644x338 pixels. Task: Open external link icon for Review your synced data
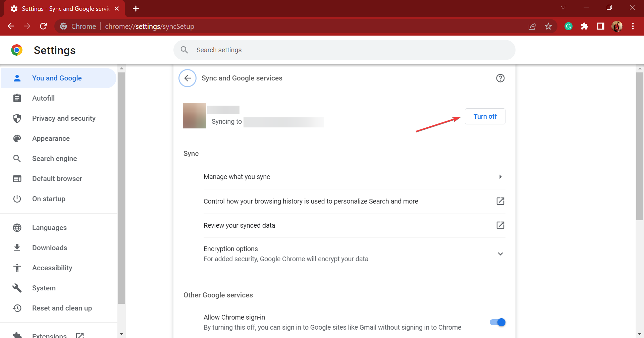[x=500, y=225]
